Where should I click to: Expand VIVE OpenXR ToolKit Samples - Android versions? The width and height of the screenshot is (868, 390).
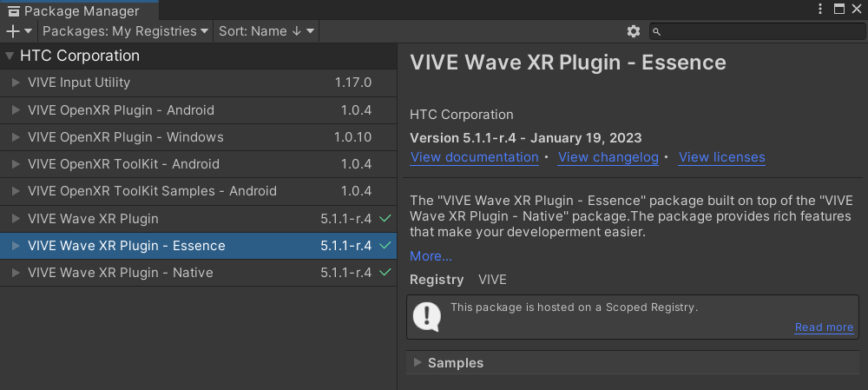16,191
